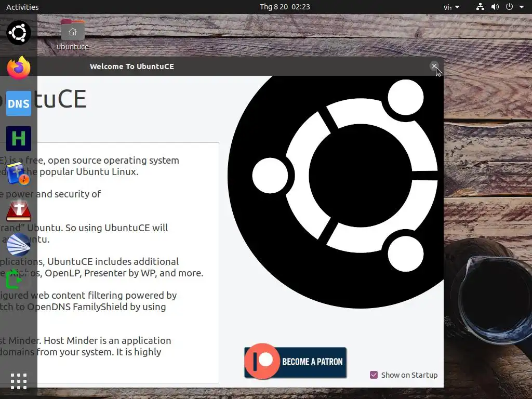Open the ubuntuce home folder on desktop
This screenshot has width=532, height=399.
tap(73, 35)
